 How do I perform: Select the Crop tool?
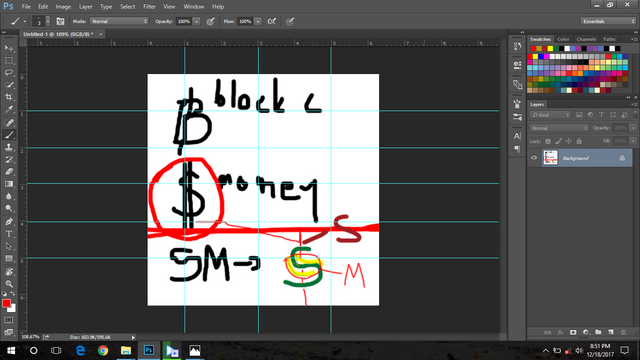9,97
